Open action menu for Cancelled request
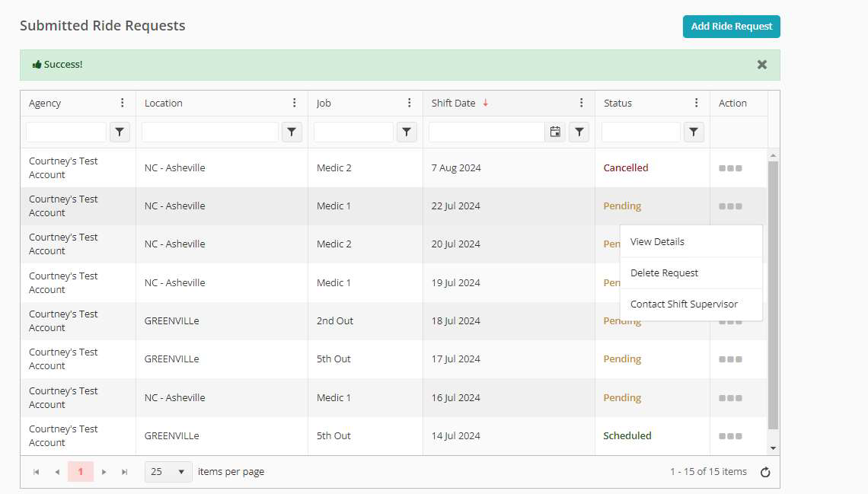 click(x=730, y=168)
